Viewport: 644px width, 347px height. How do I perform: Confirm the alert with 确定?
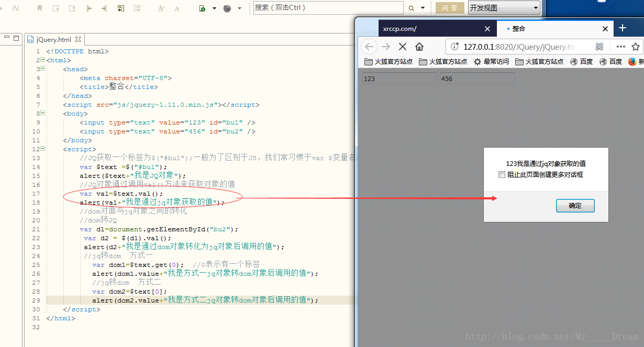coord(575,206)
